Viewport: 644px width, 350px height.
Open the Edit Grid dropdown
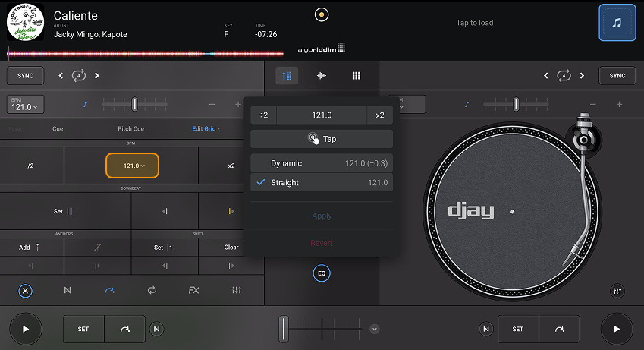point(206,129)
